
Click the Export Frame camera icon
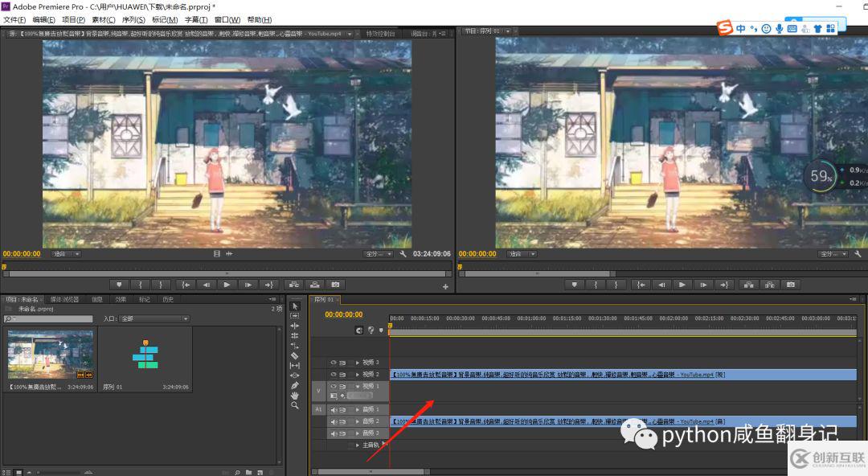click(x=336, y=285)
